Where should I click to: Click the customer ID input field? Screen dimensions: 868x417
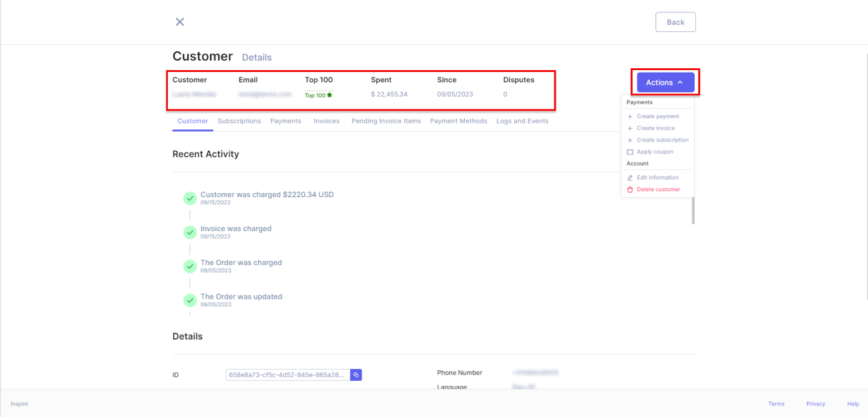(x=288, y=375)
